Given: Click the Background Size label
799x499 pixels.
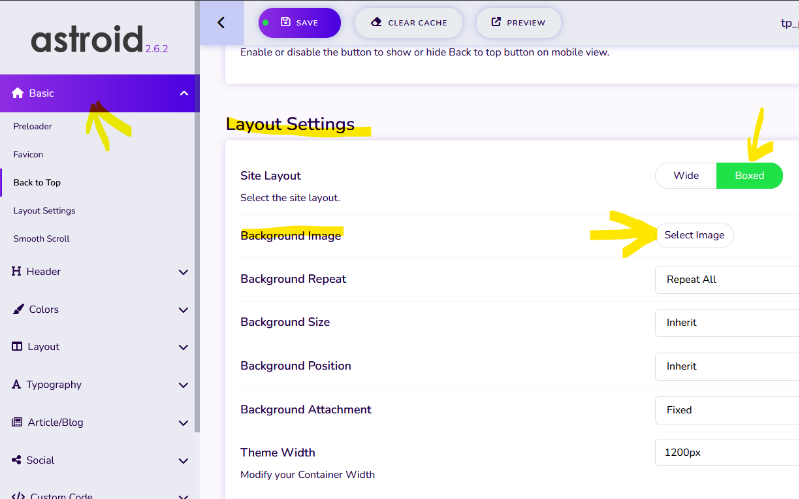Looking at the screenshot, I should coord(285,322).
